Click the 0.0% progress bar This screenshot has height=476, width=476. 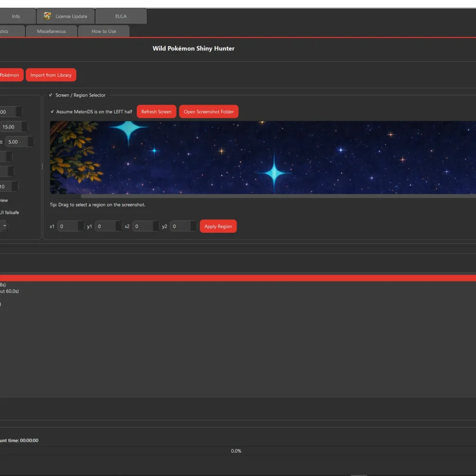click(236, 451)
